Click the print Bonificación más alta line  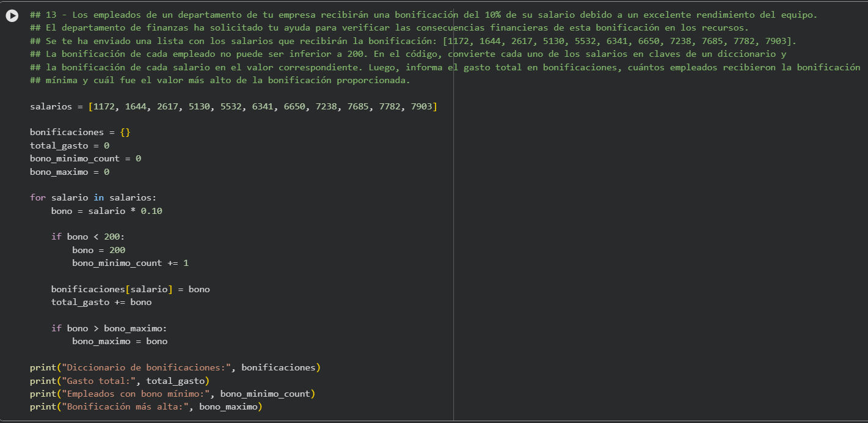(x=146, y=406)
